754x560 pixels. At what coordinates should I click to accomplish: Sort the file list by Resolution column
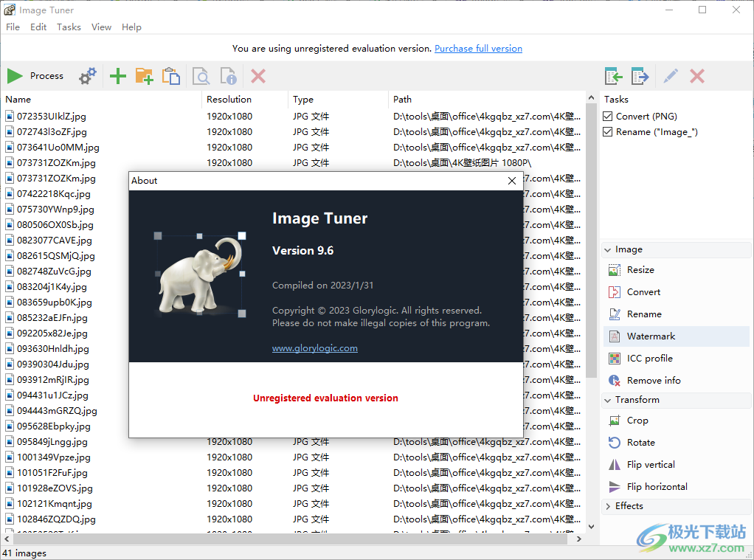click(x=245, y=99)
